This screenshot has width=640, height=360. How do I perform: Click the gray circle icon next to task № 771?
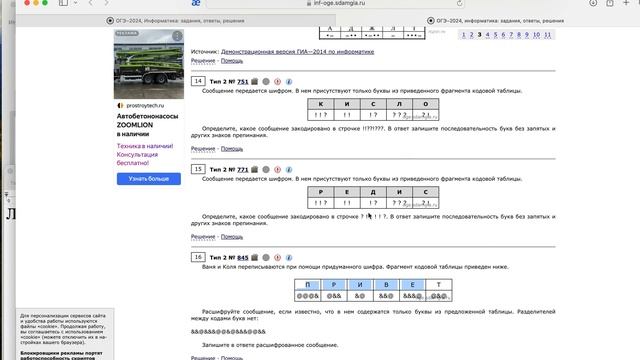coord(266,169)
